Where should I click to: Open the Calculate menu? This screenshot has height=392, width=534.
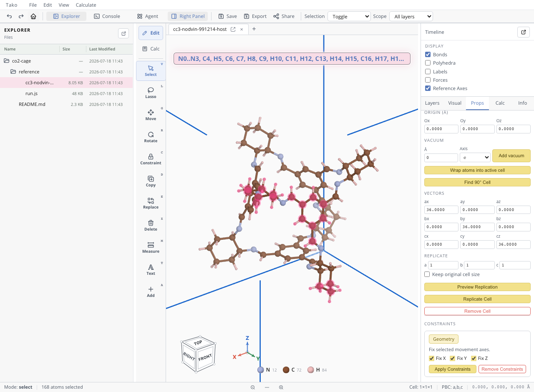(x=86, y=5)
